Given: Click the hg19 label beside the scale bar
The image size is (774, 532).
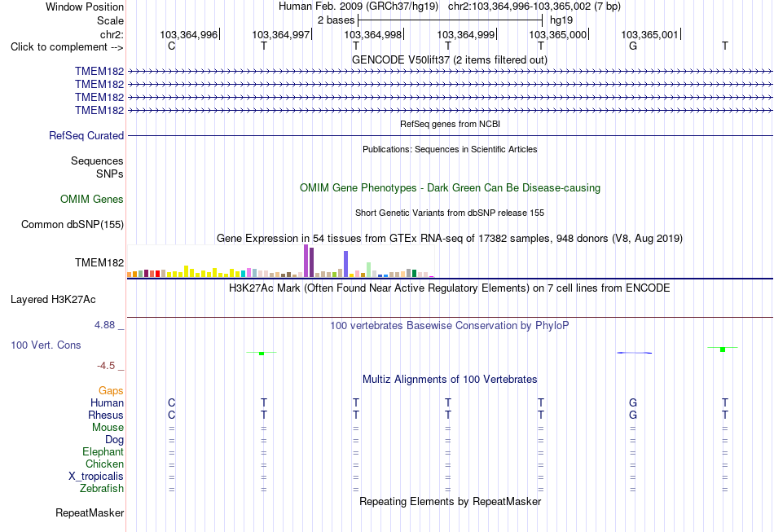Looking at the screenshot, I should tap(561, 20).
